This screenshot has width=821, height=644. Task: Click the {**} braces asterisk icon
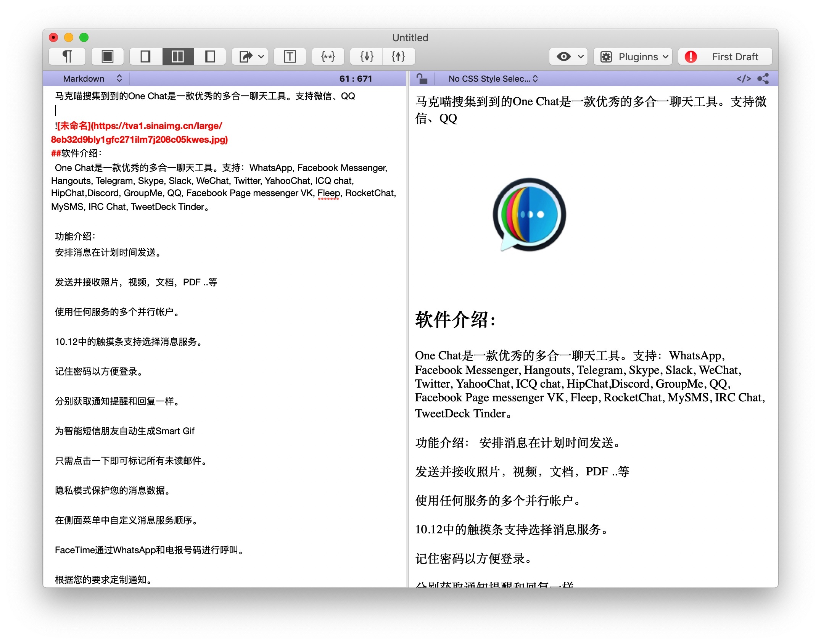(328, 56)
